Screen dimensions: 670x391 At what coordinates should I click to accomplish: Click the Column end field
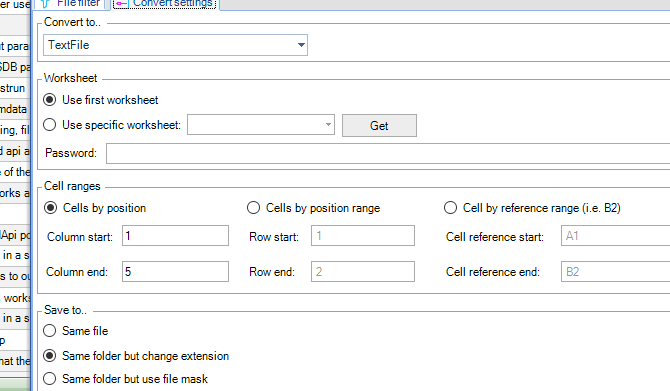(x=175, y=271)
